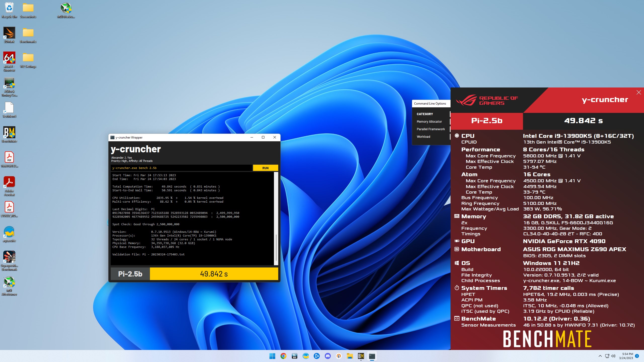Click the y-cruncher Wrapper title bar icon
Image resolution: width=644 pixels, height=362 pixels.
112,138
